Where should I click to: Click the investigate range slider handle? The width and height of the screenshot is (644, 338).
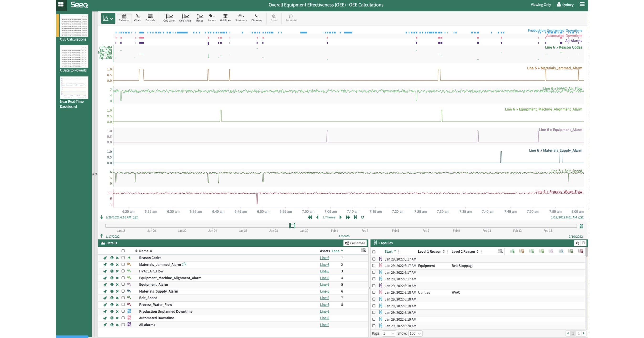tap(292, 226)
